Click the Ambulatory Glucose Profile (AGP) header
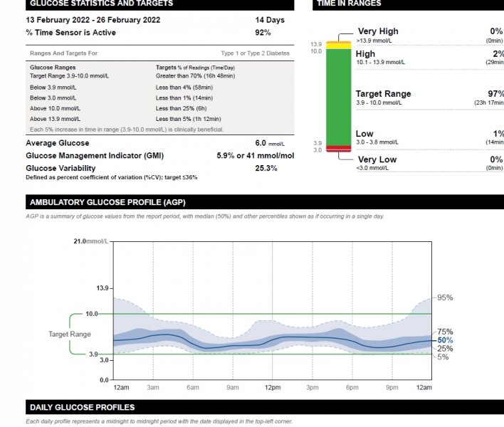The width and height of the screenshot is (504, 427). point(107,203)
